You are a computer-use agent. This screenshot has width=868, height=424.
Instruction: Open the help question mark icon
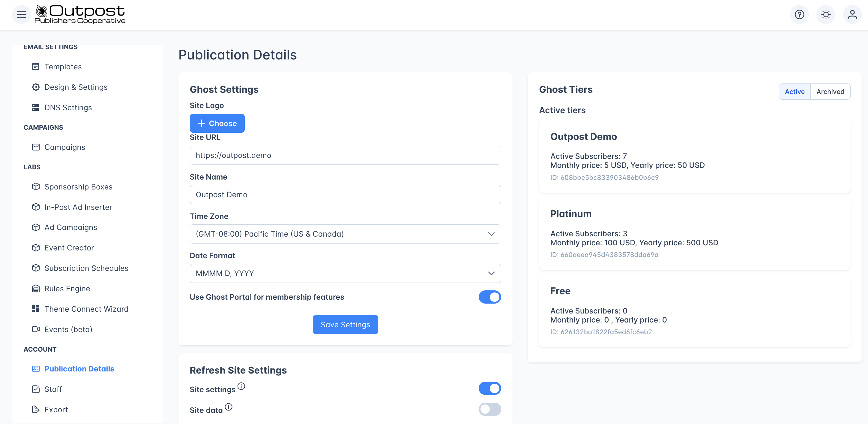[799, 14]
